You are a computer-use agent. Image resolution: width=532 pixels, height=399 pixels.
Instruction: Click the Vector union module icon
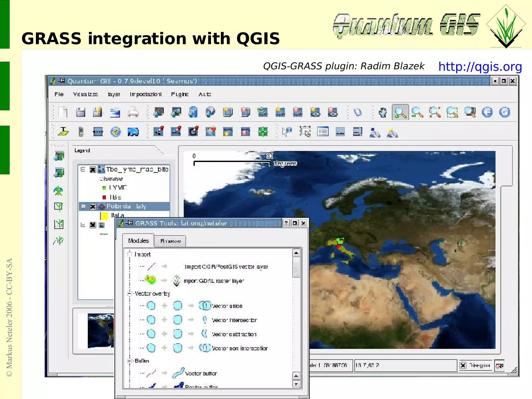pos(205,306)
